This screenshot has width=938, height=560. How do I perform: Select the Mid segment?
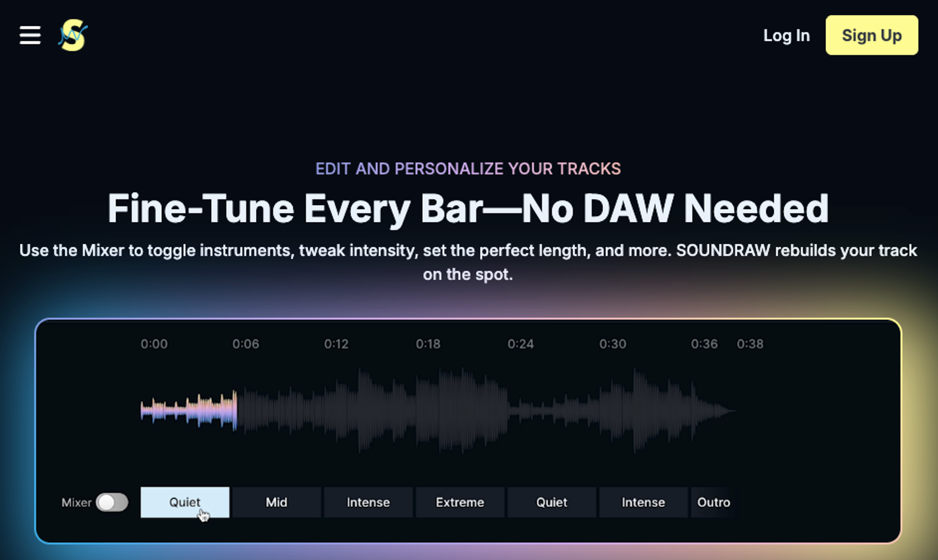(x=277, y=502)
